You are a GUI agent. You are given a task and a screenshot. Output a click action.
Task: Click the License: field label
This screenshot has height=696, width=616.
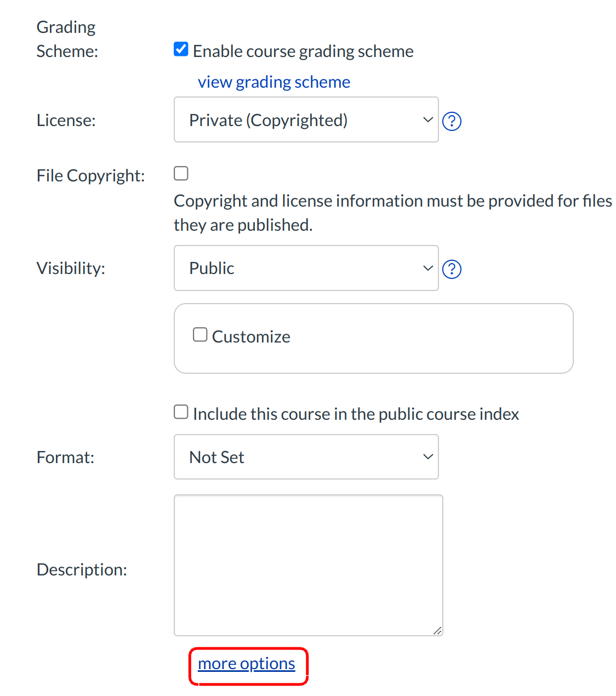pyautogui.click(x=66, y=121)
